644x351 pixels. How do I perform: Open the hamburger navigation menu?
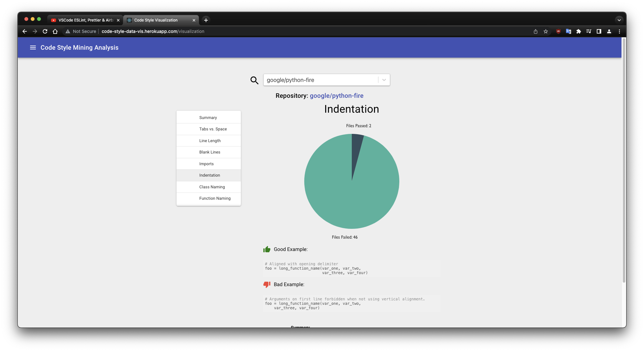pos(33,47)
